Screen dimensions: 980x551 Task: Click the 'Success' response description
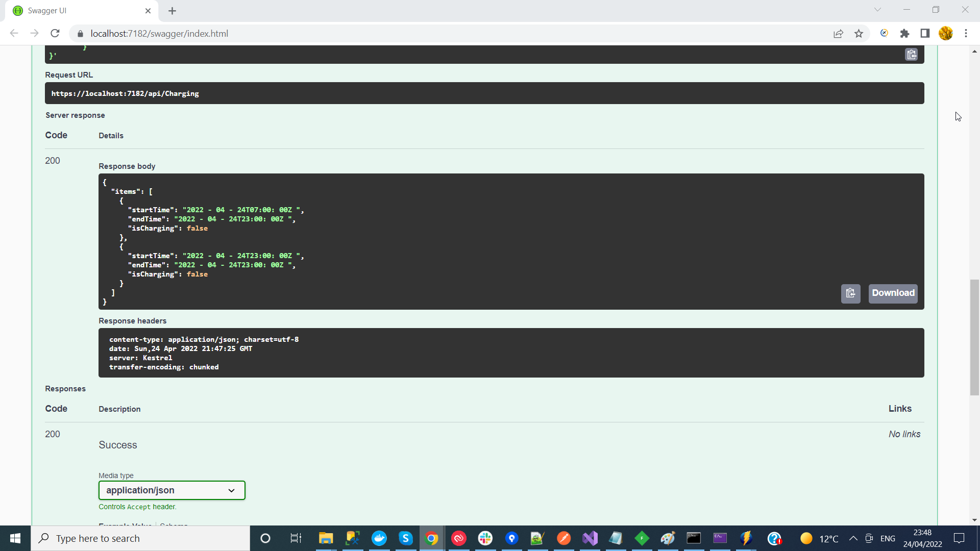point(118,445)
